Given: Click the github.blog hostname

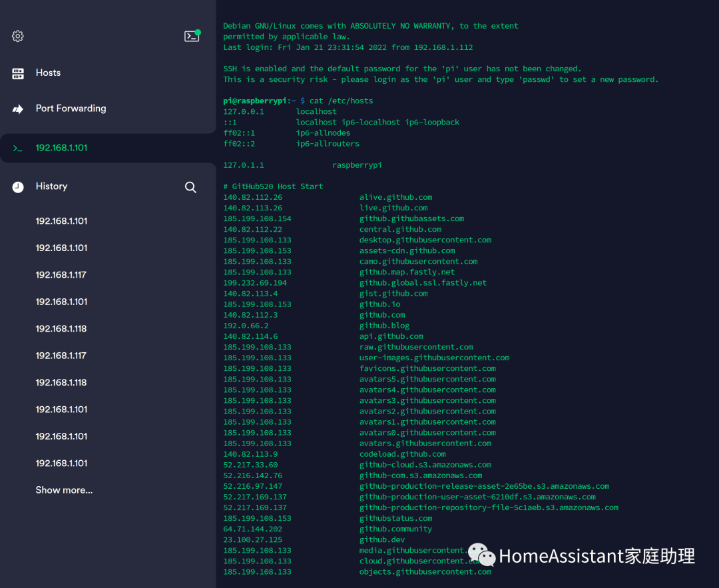Looking at the screenshot, I should click(x=385, y=326).
